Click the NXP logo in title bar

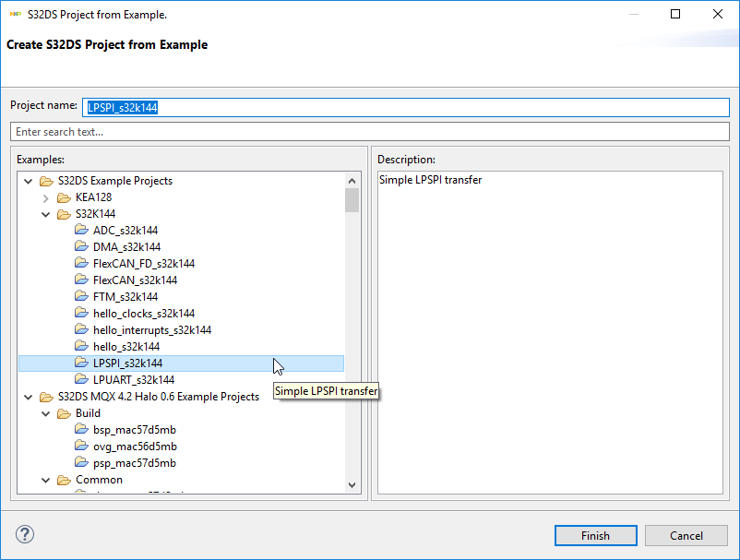tap(15, 15)
